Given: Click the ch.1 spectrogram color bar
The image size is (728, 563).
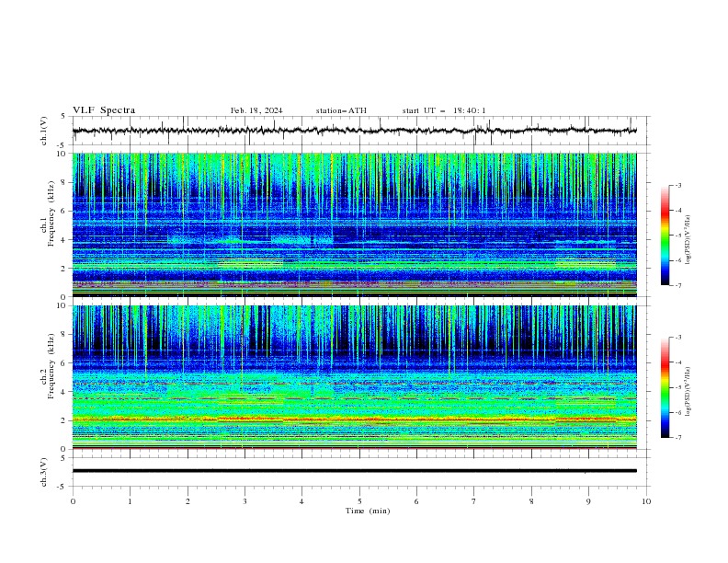Looking at the screenshot, I should 665,236.
